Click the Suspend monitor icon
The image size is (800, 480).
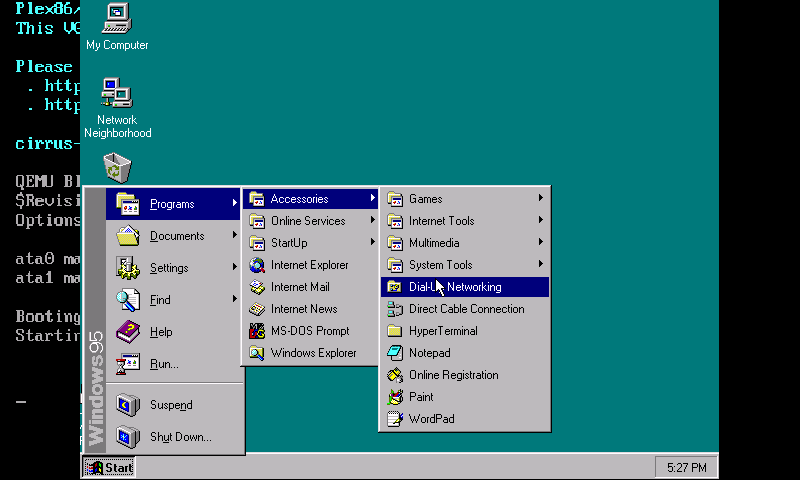click(x=128, y=405)
